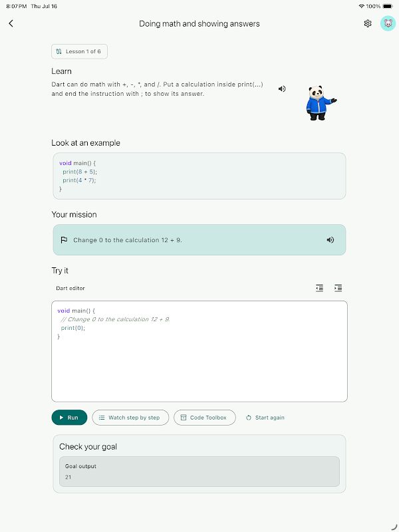Click the print(0); line in editor
Viewport: 399px width, 532px height.
[73, 328]
